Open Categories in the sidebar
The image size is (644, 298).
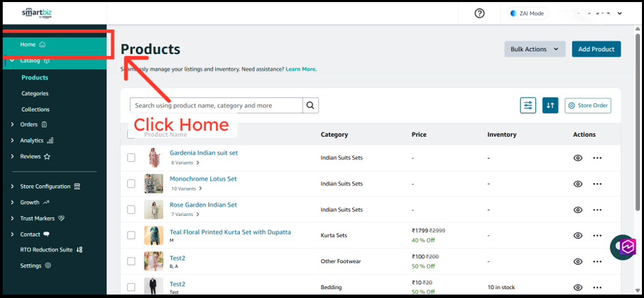(36, 94)
